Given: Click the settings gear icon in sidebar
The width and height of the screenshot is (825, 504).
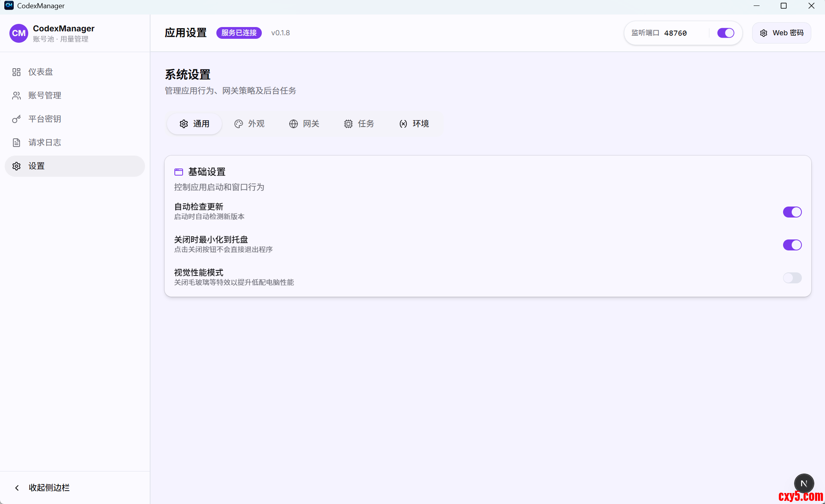Looking at the screenshot, I should coord(16,166).
